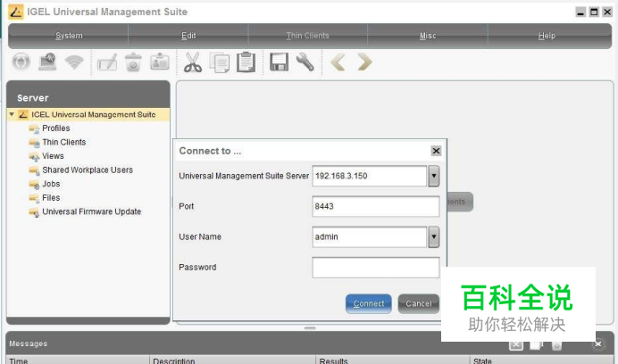Maximize the IGEL Universal Management Suite window
This screenshot has width=618, height=364.
point(594,12)
